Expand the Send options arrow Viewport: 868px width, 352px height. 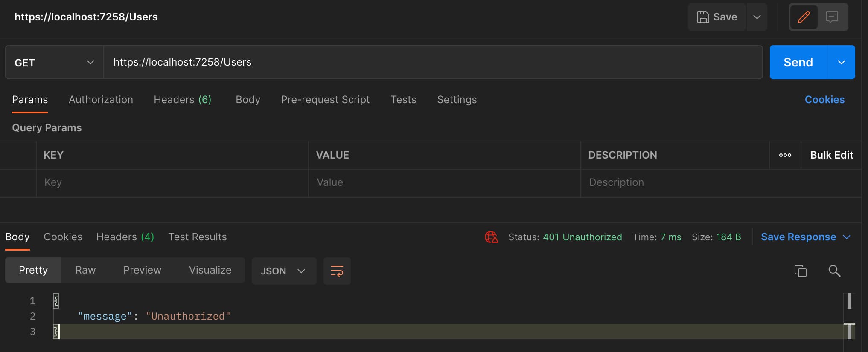(842, 62)
